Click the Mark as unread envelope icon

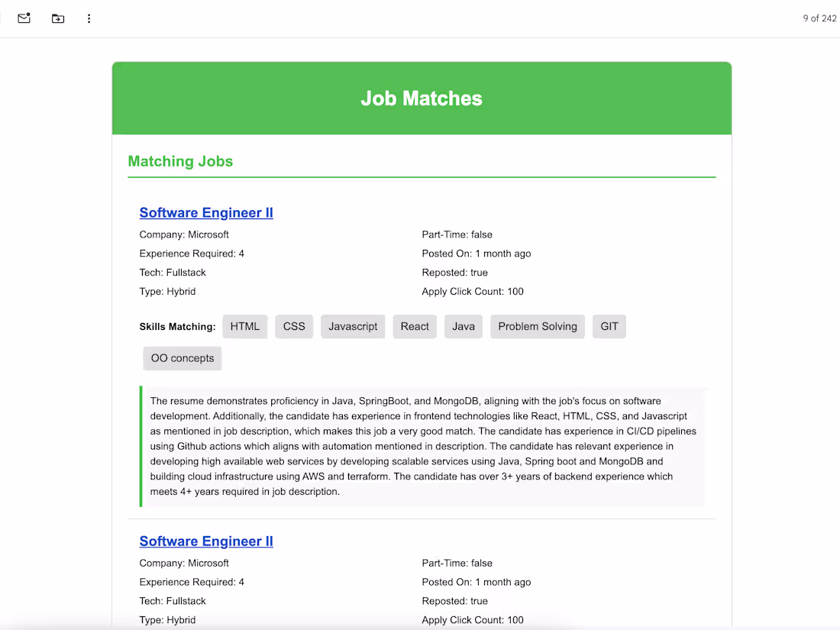[24, 18]
